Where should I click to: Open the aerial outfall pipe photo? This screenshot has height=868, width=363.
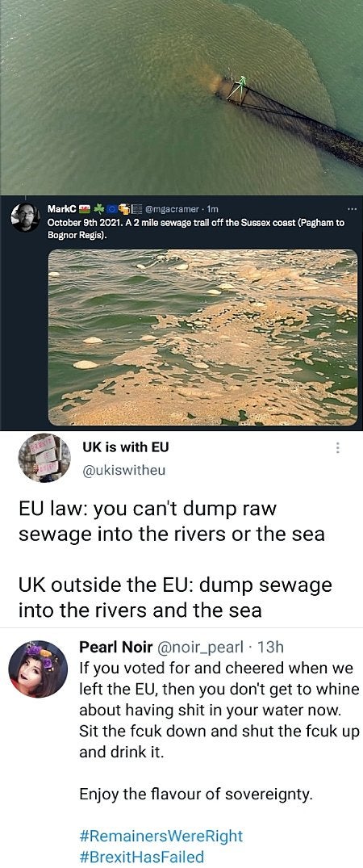181,97
